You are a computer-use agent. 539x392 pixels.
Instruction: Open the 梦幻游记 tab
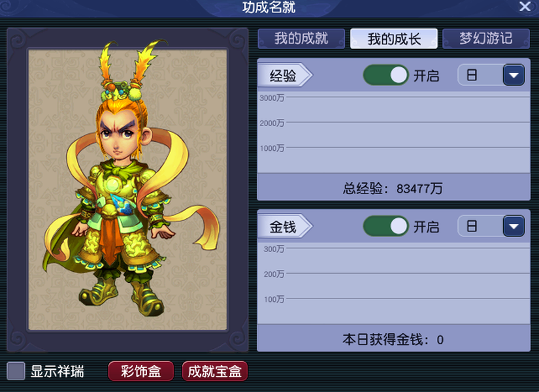click(486, 39)
